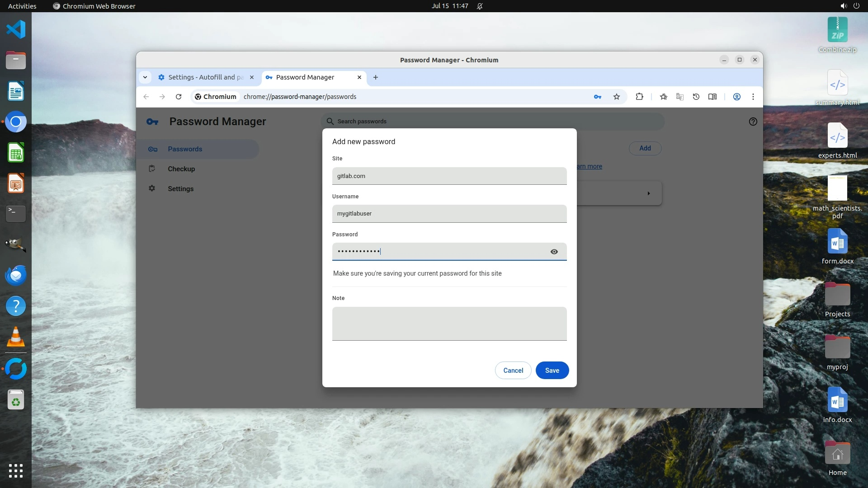Show password with the eye icon
Image resolution: width=868 pixels, height=488 pixels.
click(554, 252)
